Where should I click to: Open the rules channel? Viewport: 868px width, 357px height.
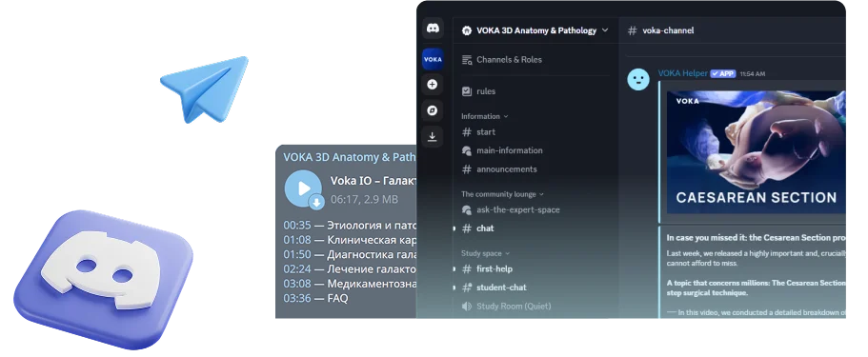click(x=479, y=91)
